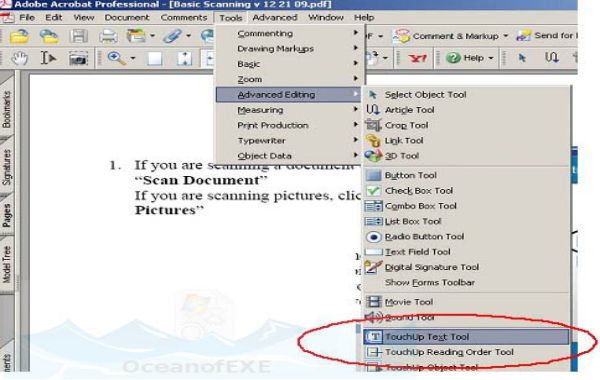Click the paperclip Attach icon

[173, 36]
